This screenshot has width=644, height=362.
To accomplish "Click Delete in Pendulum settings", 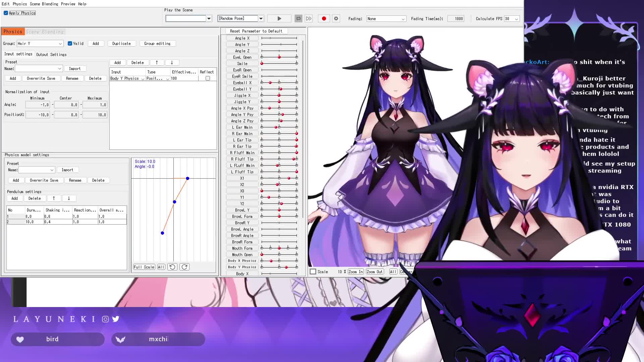I will pos(35,198).
